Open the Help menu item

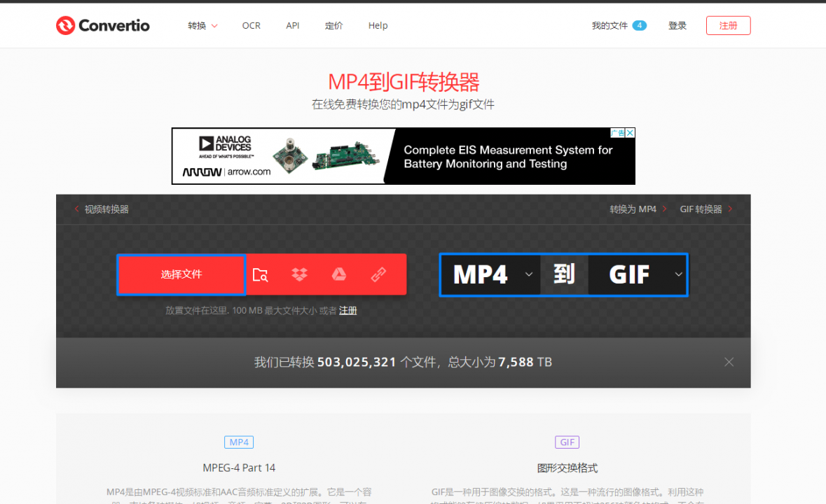(378, 25)
